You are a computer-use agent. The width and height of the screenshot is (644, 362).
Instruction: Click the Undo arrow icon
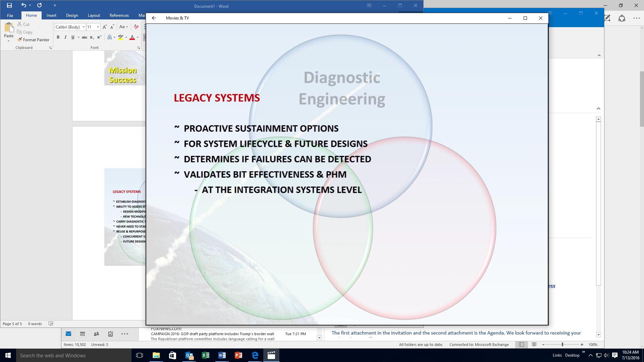coord(23,5)
